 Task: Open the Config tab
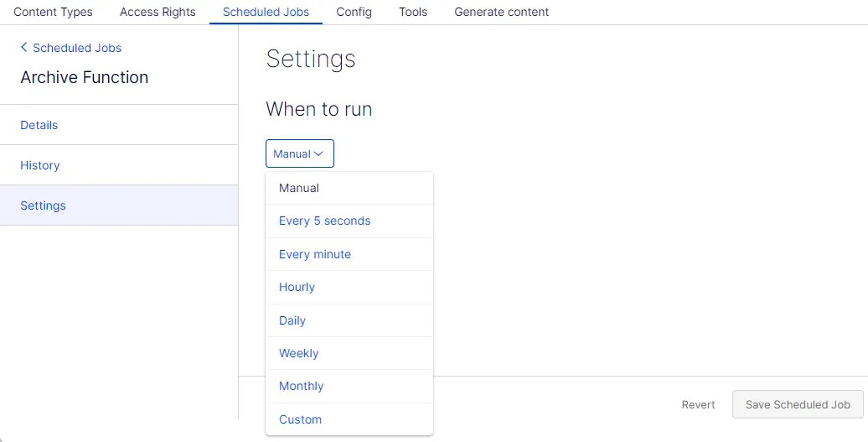click(x=354, y=12)
